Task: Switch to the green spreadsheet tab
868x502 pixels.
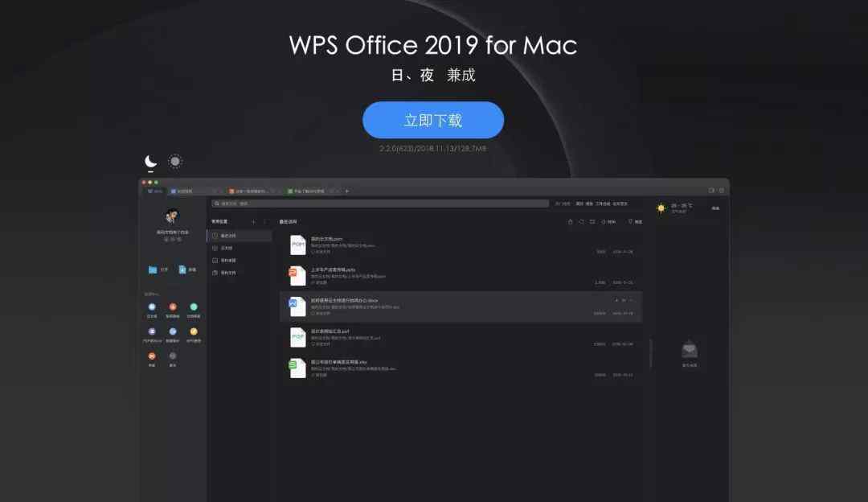Action: click(310, 191)
